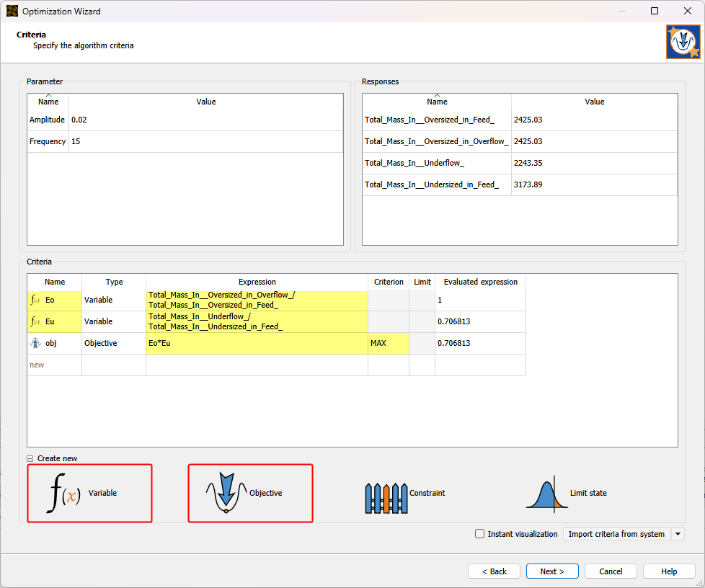The height and width of the screenshot is (588, 705).
Task: Click the Eu variable name cell
Action: (54, 322)
